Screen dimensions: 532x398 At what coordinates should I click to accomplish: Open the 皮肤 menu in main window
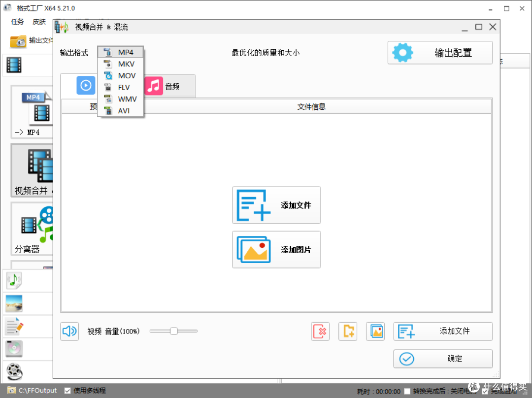(x=39, y=22)
